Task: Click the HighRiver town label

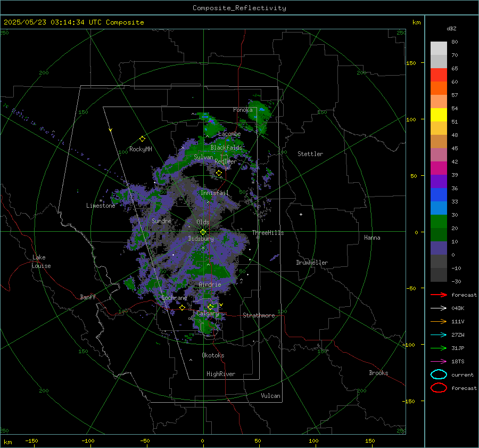Action: (x=221, y=374)
